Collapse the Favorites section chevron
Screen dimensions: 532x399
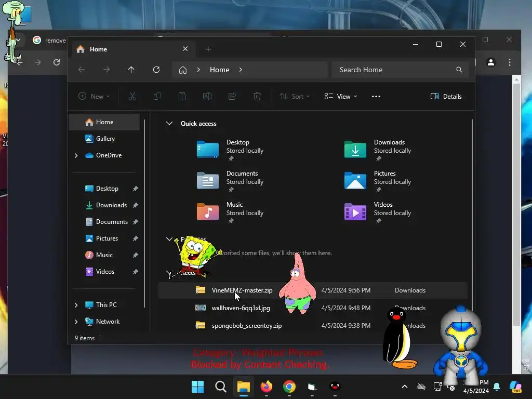pos(169,239)
